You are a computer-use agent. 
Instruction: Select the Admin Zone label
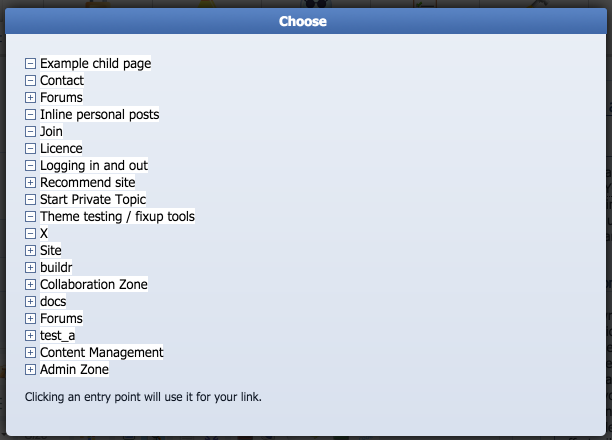pos(74,369)
